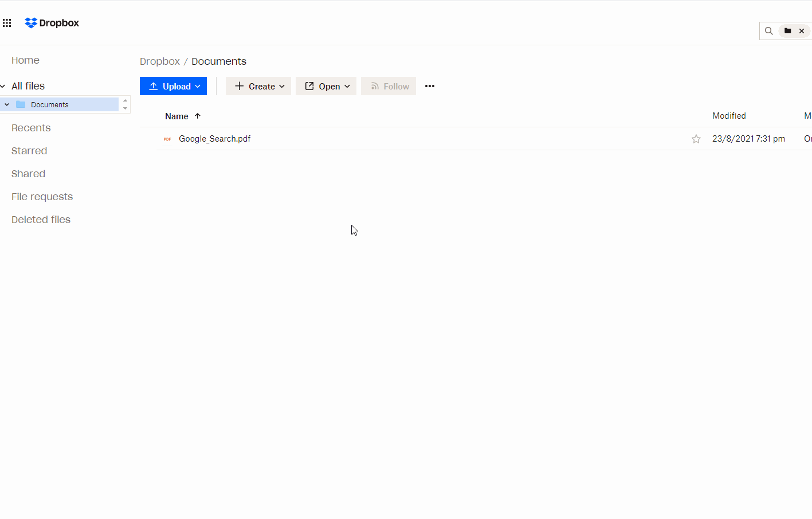812x519 pixels.
Task: Click the search magnifier icon
Action: point(769,31)
